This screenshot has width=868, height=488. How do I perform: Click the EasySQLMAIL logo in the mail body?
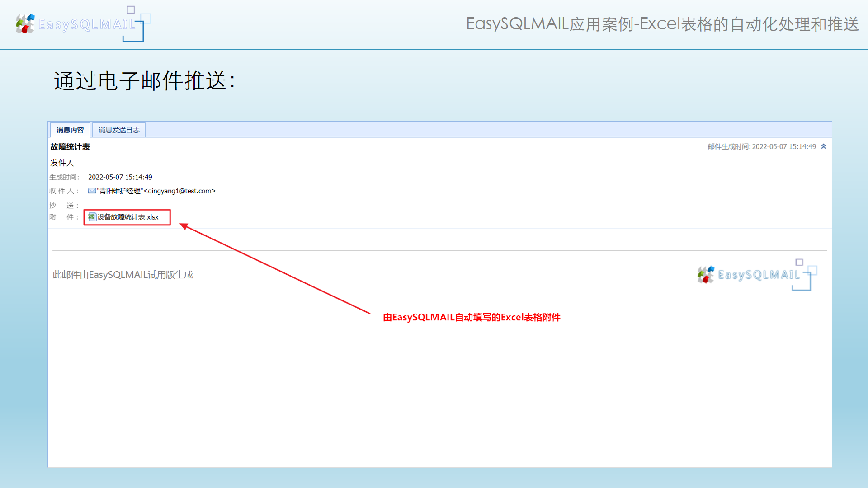(757, 275)
